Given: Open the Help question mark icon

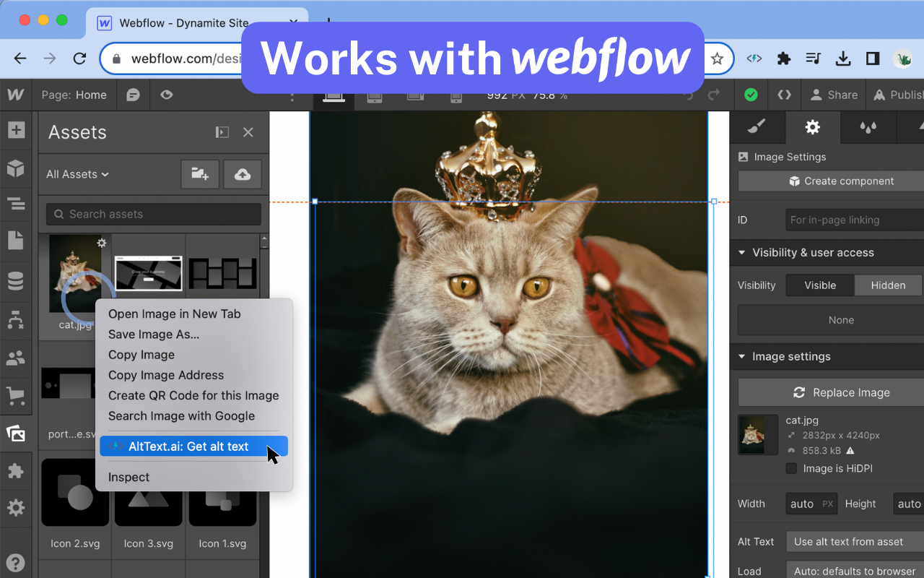Looking at the screenshot, I should pyautogui.click(x=16, y=564).
